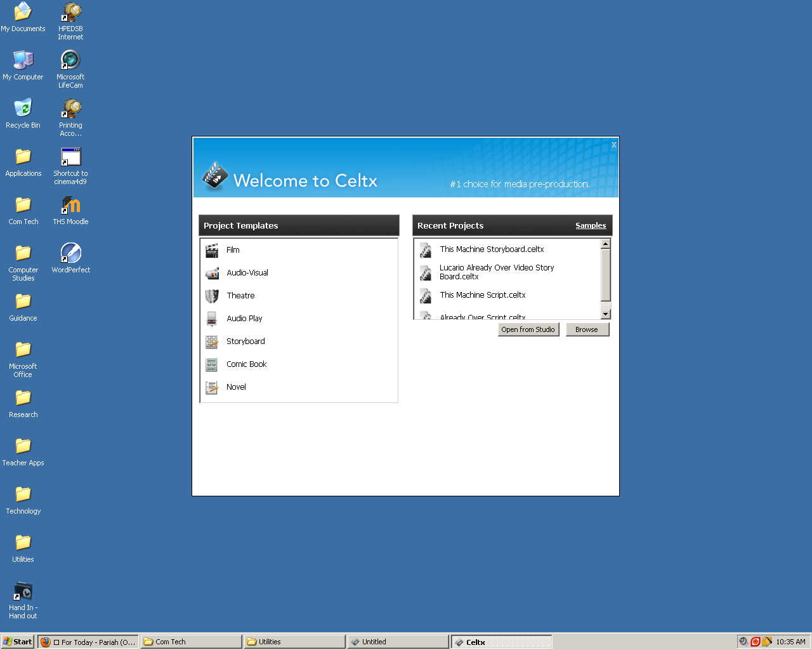Open the Research folder
Viewport: 812px width, 650px height.
[23, 397]
